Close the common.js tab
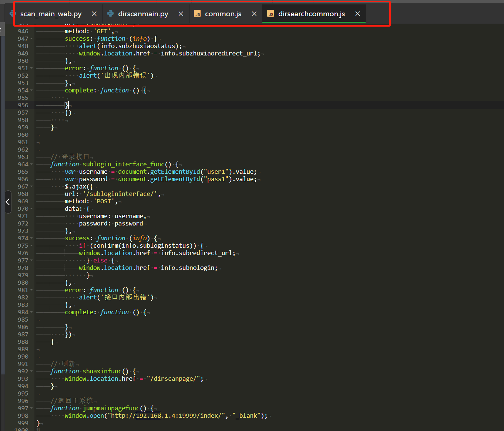This screenshot has width=504, height=431. [254, 14]
